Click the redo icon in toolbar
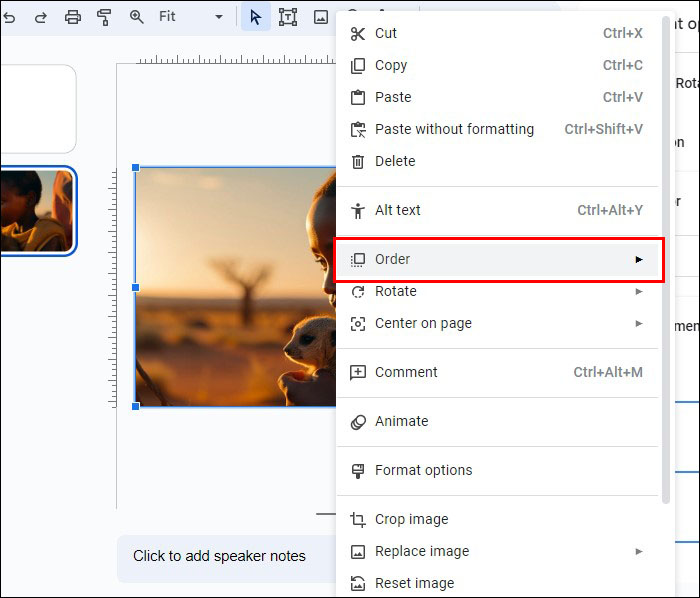Screen dimensions: 700x598 coord(41,17)
